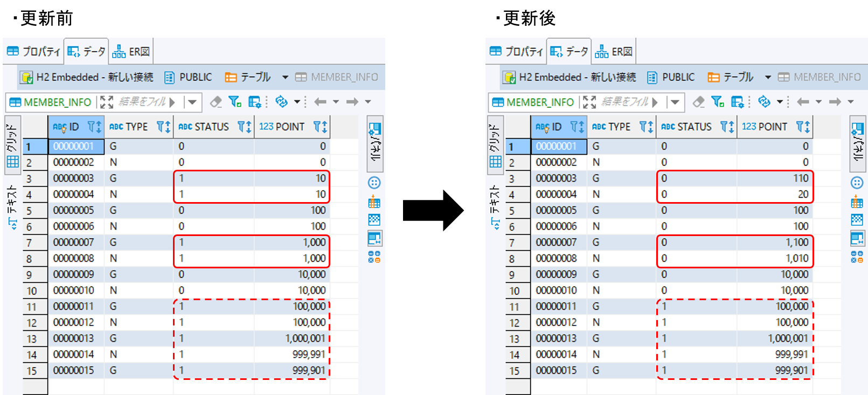Click the refresh icon in left panel toolbar
Screen dimensions: 868x395
281,101
